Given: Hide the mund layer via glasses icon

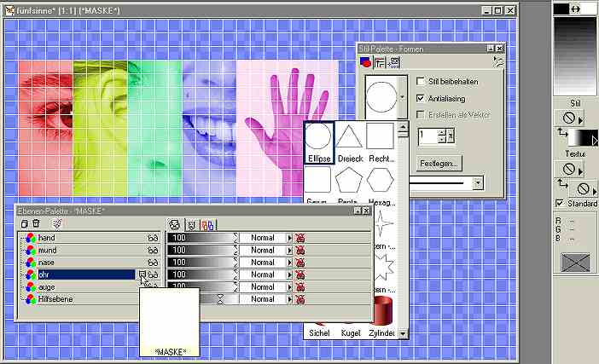Looking at the screenshot, I should [154, 251].
